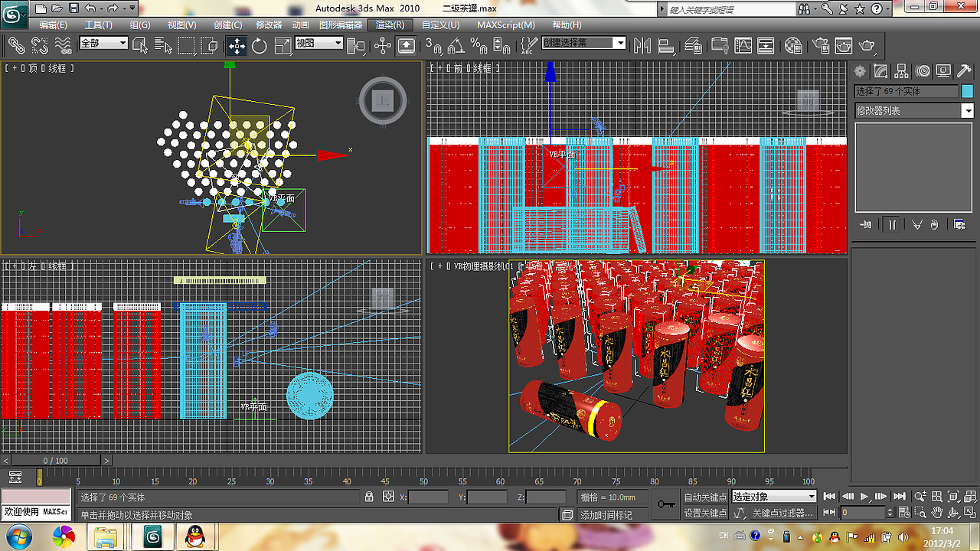Open the 选定对象 key filter dropdown
The image size is (980, 551).
(775, 497)
